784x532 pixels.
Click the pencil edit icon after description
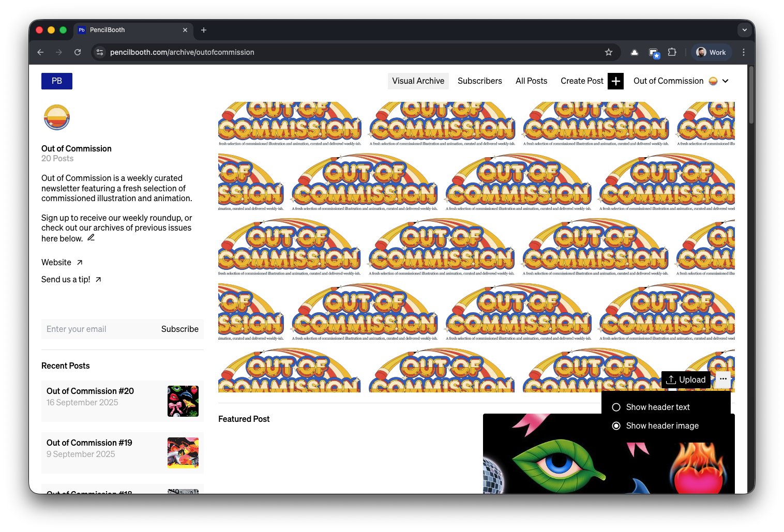click(x=91, y=238)
